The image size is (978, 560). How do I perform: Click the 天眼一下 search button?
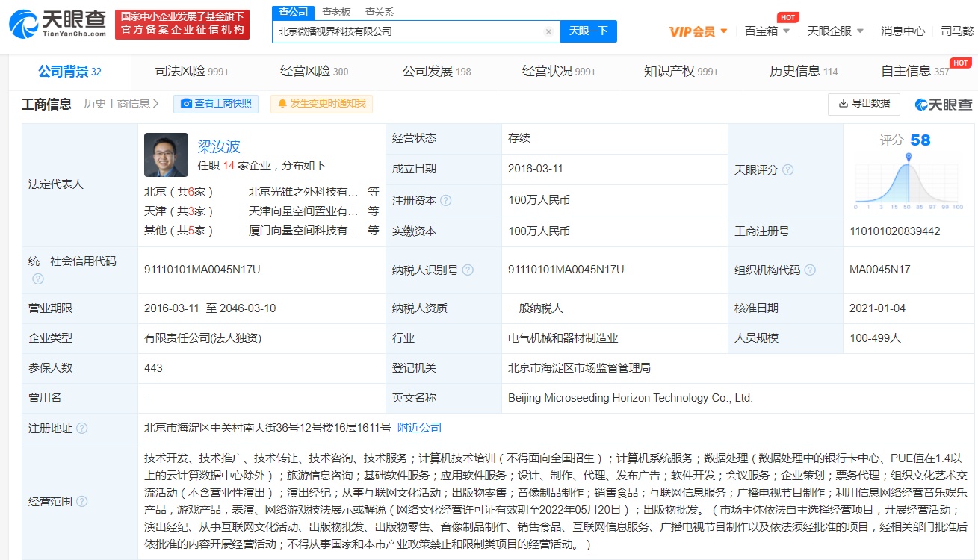coord(589,31)
